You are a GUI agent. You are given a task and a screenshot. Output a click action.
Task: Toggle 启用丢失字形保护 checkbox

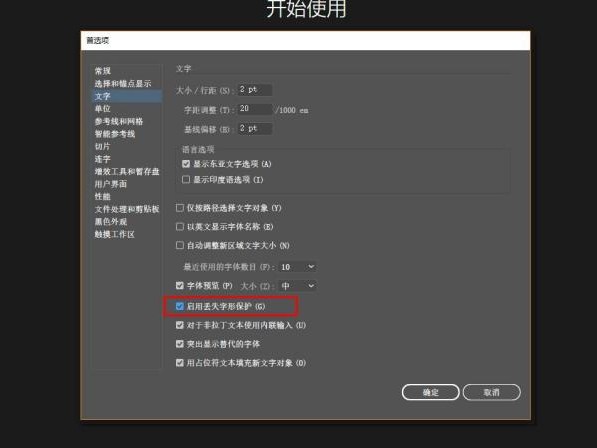pos(180,306)
